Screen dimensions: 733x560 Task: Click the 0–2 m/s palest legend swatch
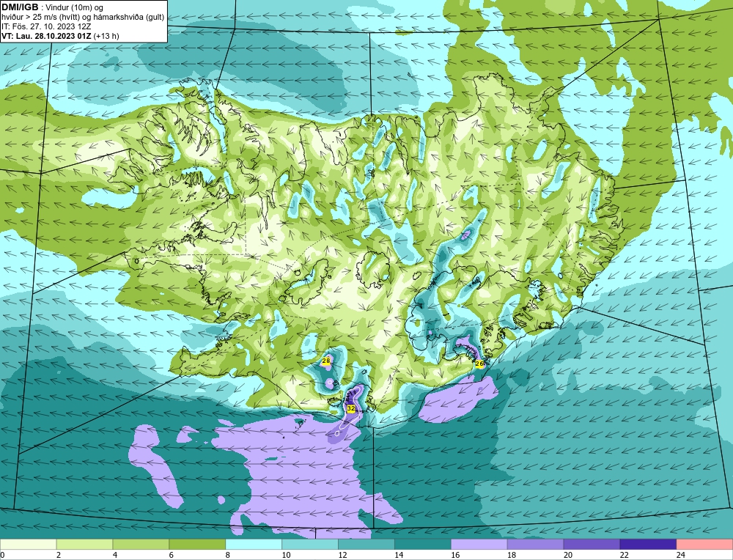tap(29, 545)
